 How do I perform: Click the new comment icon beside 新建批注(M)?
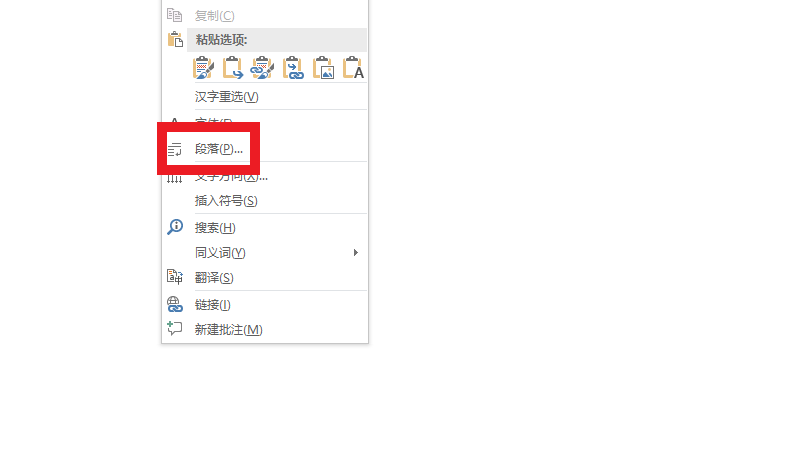[x=174, y=329]
